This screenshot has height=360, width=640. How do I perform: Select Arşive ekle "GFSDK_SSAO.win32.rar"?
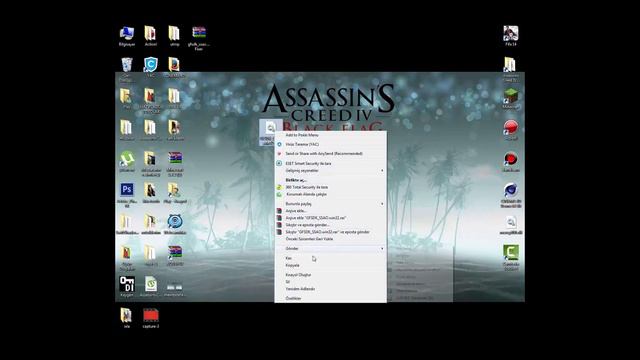[x=330, y=218]
